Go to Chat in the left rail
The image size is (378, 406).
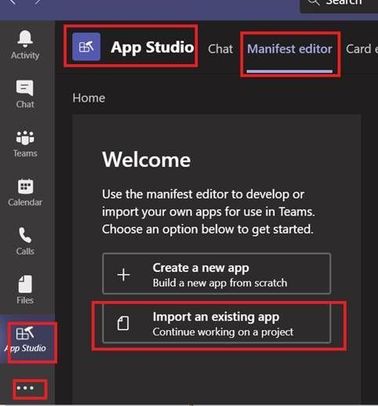[x=25, y=94]
